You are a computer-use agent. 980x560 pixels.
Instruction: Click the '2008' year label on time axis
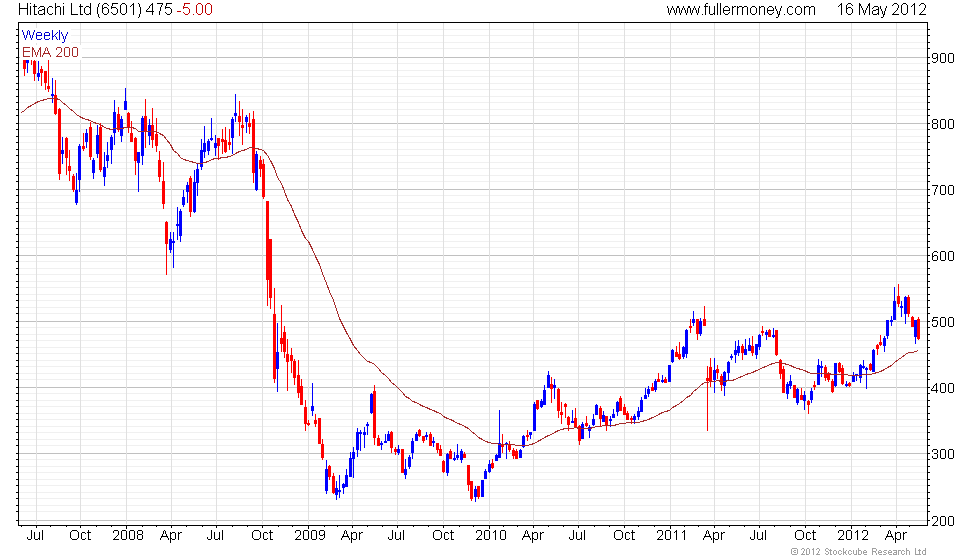[128, 536]
